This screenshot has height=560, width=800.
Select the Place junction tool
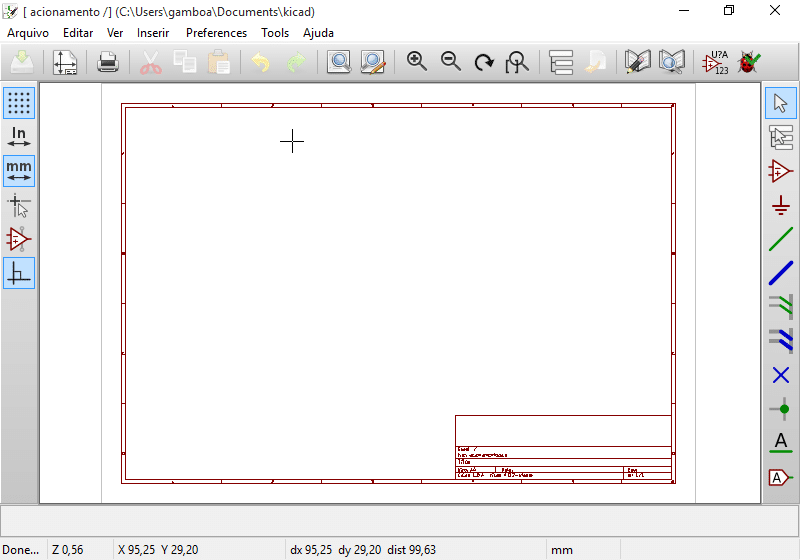coord(781,409)
